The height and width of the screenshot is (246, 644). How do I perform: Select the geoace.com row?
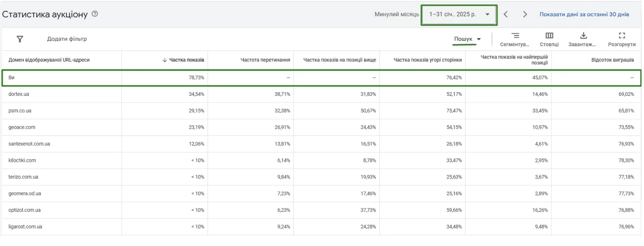(x=321, y=127)
